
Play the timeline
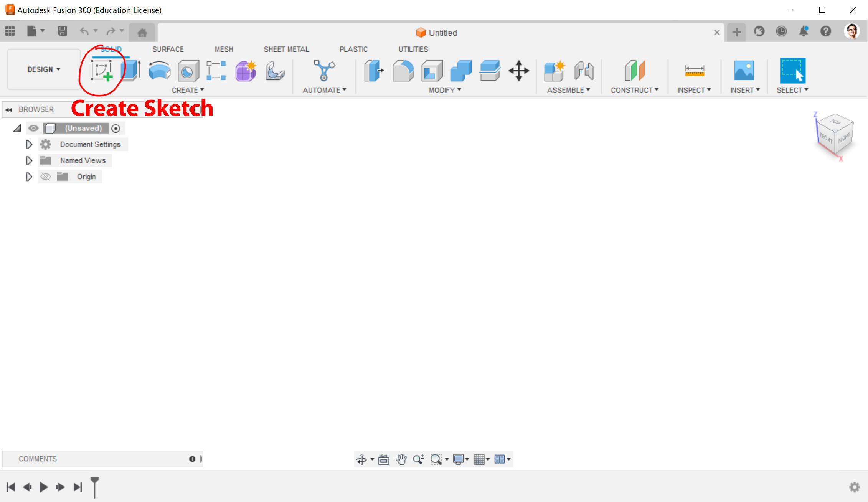click(x=44, y=487)
